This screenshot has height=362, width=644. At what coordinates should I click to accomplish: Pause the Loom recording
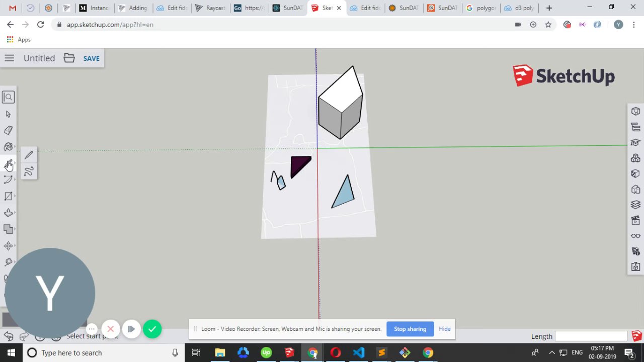pos(131,329)
